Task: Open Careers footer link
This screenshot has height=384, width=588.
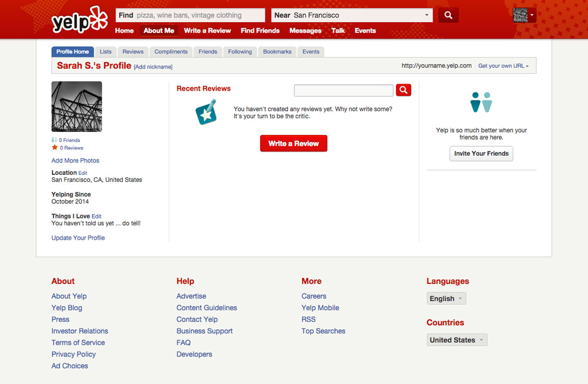Action: (314, 296)
